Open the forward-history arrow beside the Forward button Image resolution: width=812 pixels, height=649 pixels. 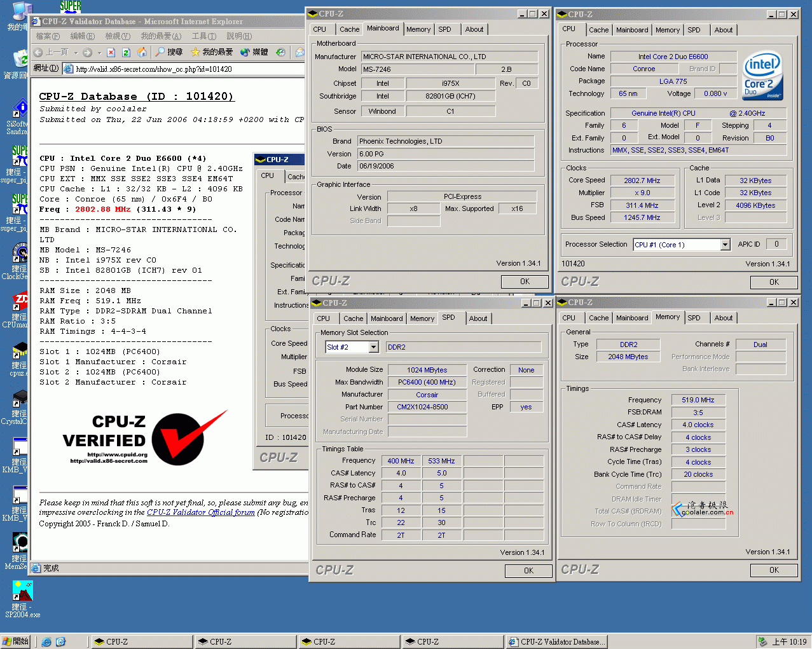coord(99,52)
